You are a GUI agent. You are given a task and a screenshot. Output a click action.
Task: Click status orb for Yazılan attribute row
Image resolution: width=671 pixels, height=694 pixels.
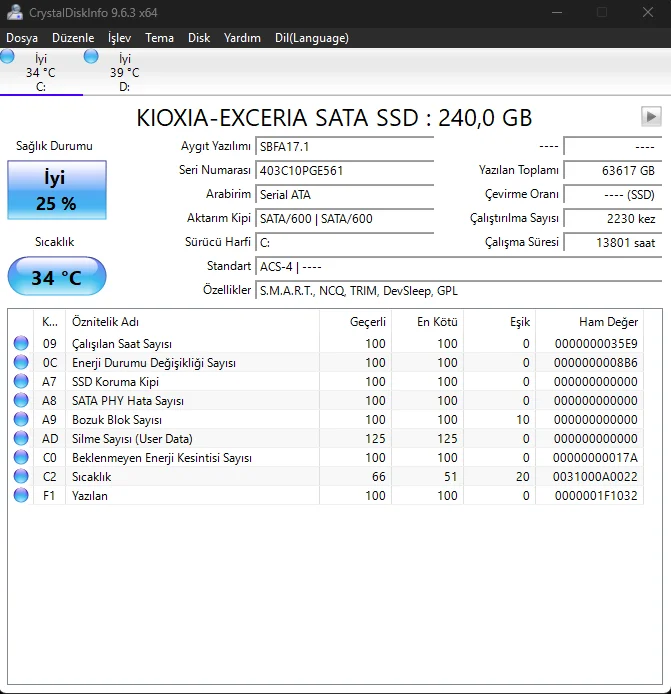click(x=21, y=496)
